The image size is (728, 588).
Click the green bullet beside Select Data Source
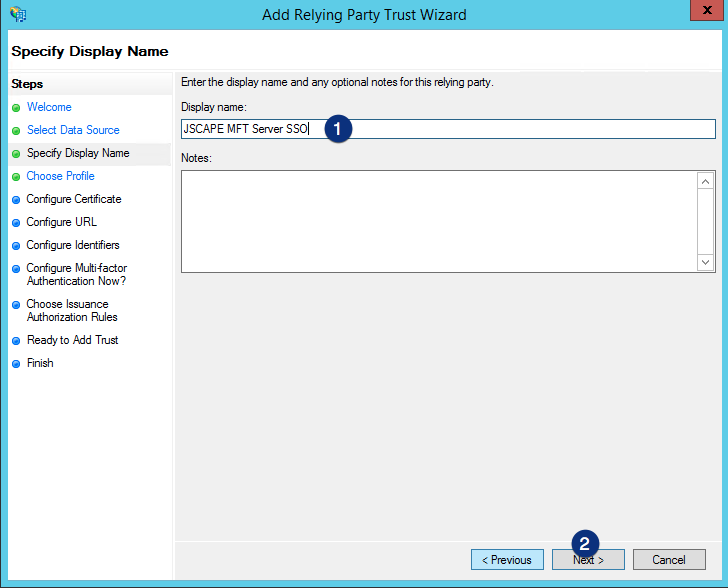(x=16, y=131)
